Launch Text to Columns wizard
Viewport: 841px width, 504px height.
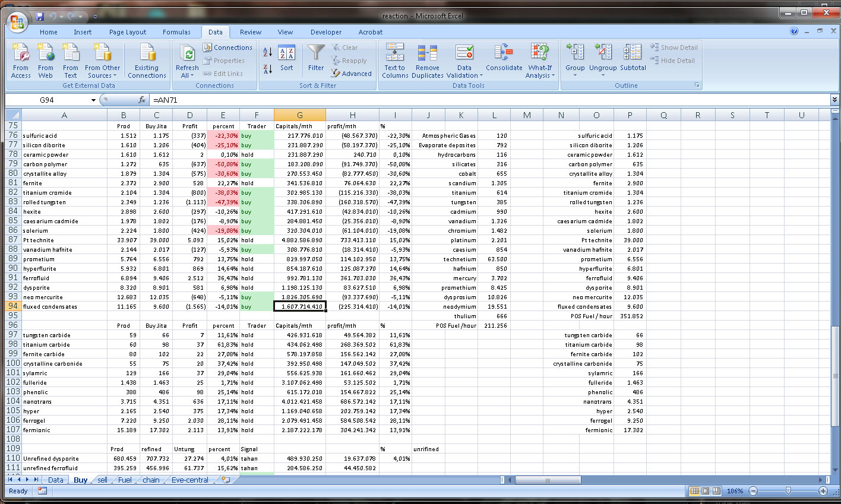click(395, 61)
